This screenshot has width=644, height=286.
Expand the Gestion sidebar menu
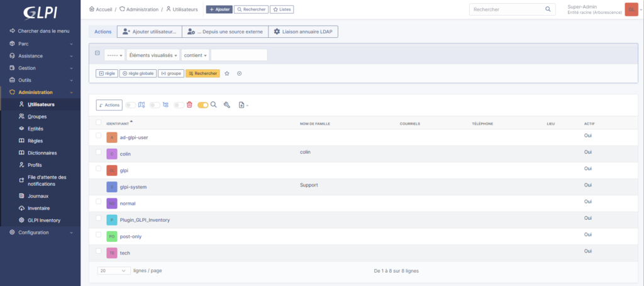click(x=40, y=68)
